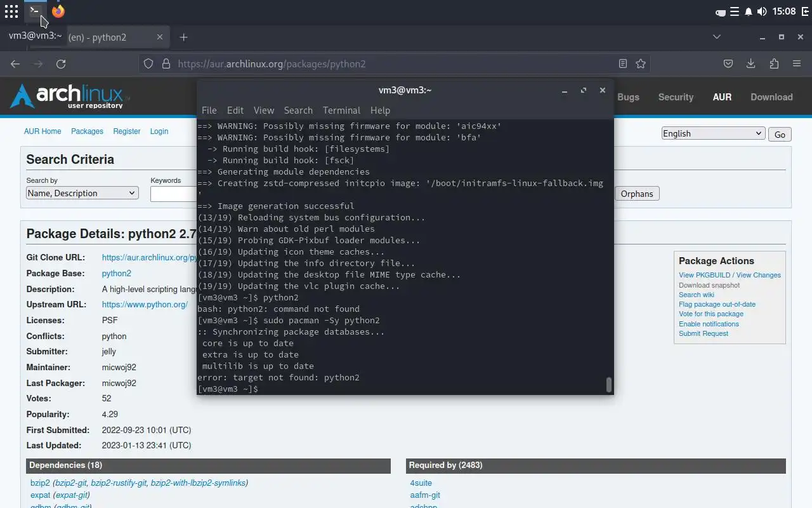Viewport: 812px width, 508px height.
Task: Open the terminal View menu
Action: (x=264, y=110)
